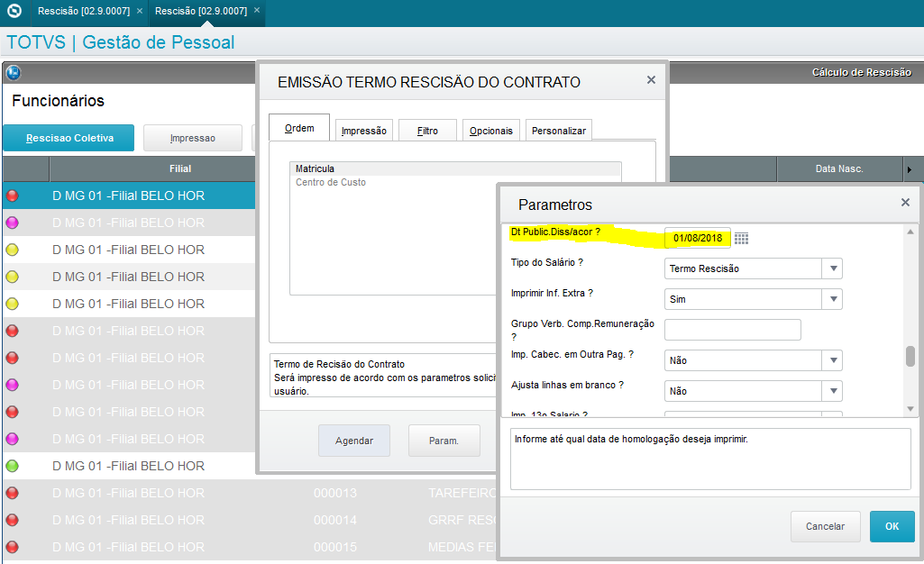924x564 pixels.
Task: Click the red status circle in highlighted first row
Action: point(12,196)
